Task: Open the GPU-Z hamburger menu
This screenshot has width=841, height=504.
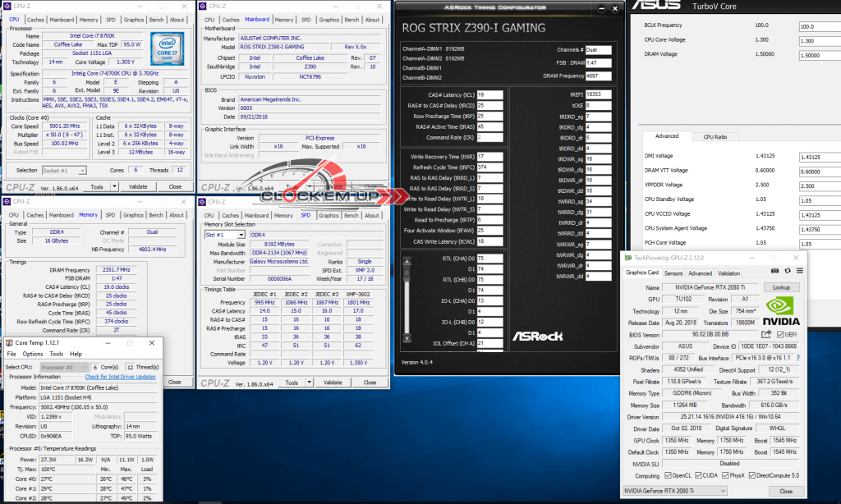Action: (798, 273)
